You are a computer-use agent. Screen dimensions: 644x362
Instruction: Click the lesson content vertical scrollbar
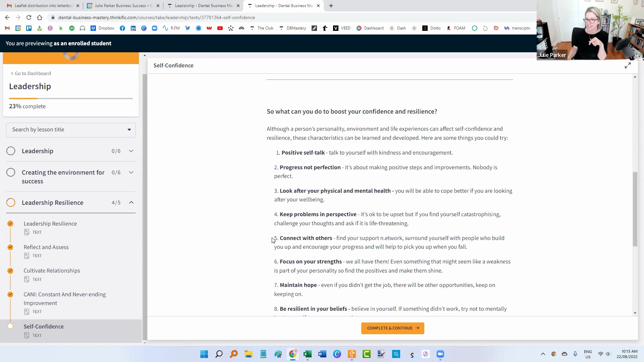(x=635, y=209)
